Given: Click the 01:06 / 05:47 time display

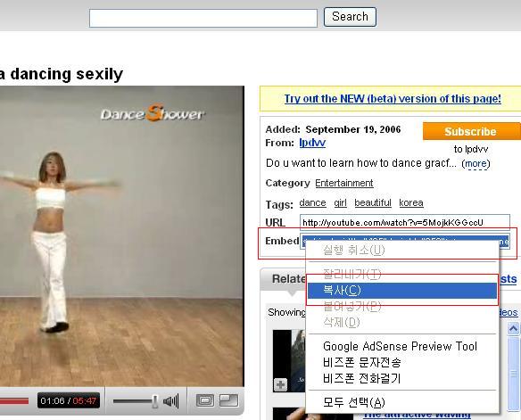Looking at the screenshot, I should [x=68, y=400].
